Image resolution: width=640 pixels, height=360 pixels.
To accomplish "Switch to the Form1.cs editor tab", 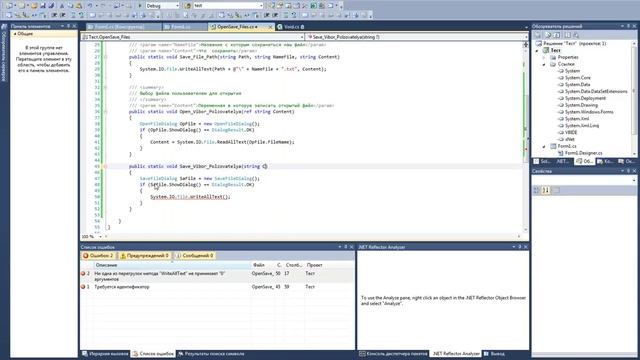I will 184,27.
